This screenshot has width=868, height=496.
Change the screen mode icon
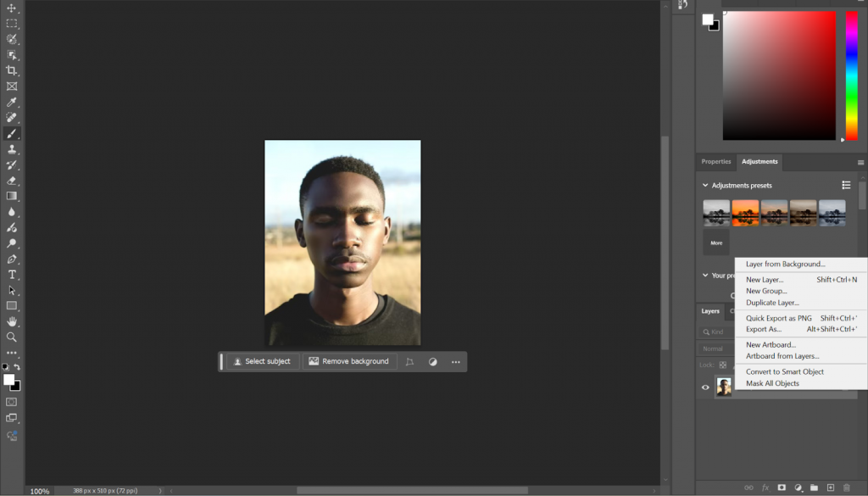(11, 418)
